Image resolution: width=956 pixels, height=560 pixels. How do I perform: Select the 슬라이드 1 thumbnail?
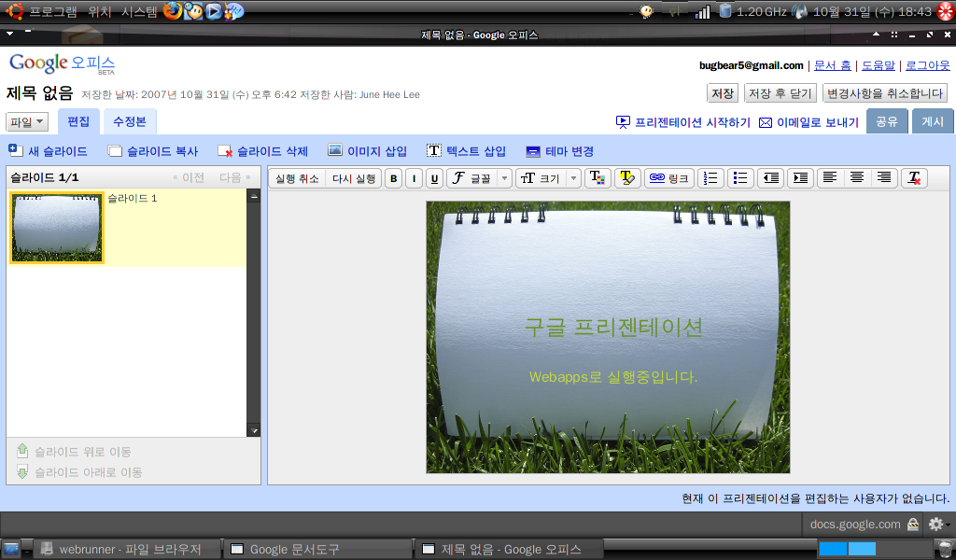[57, 228]
